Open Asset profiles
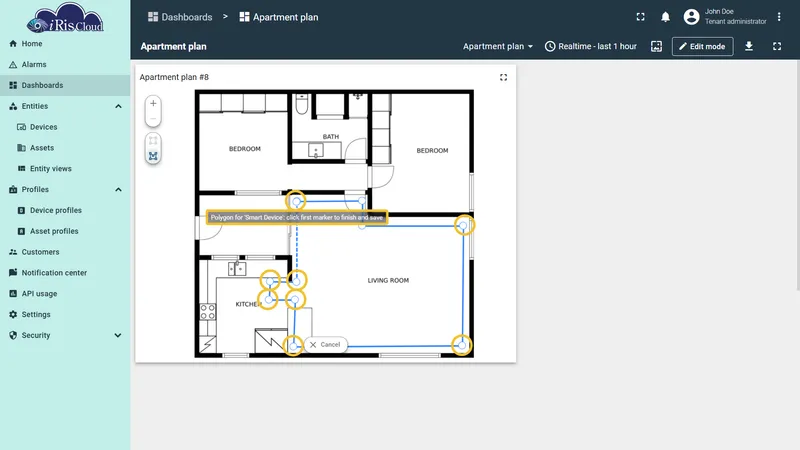800x450 pixels. point(65,231)
